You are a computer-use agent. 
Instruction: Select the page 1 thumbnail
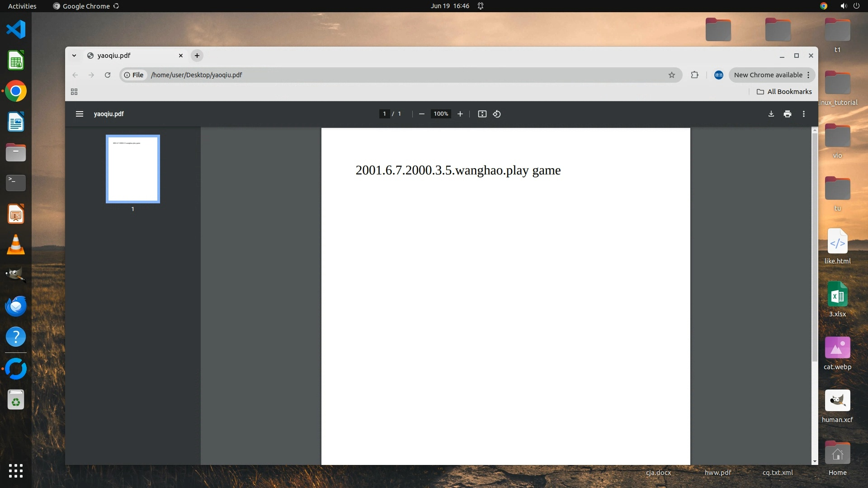[133, 169]
